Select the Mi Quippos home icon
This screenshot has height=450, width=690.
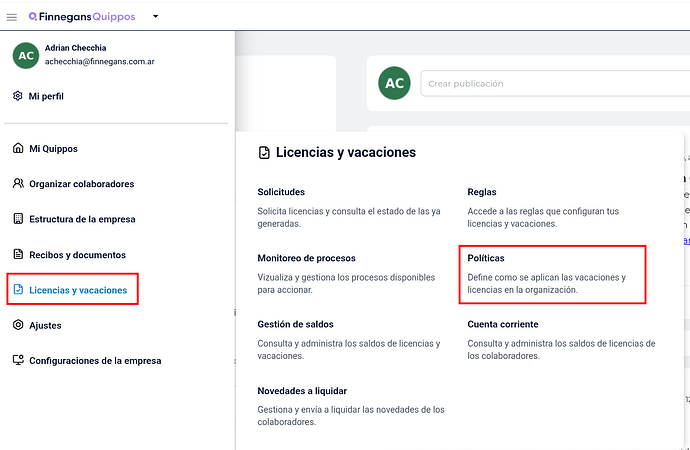(18, 148)
